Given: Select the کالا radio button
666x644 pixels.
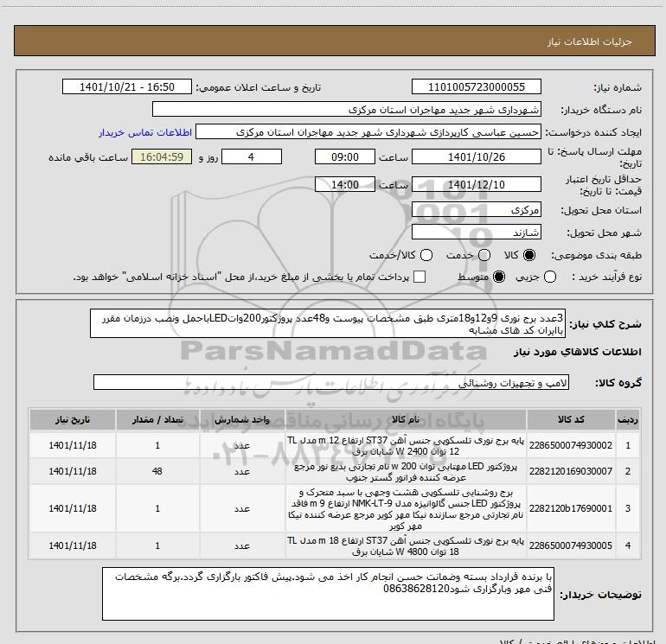Looking at the screenshot, I should click(x=529, y=255).
